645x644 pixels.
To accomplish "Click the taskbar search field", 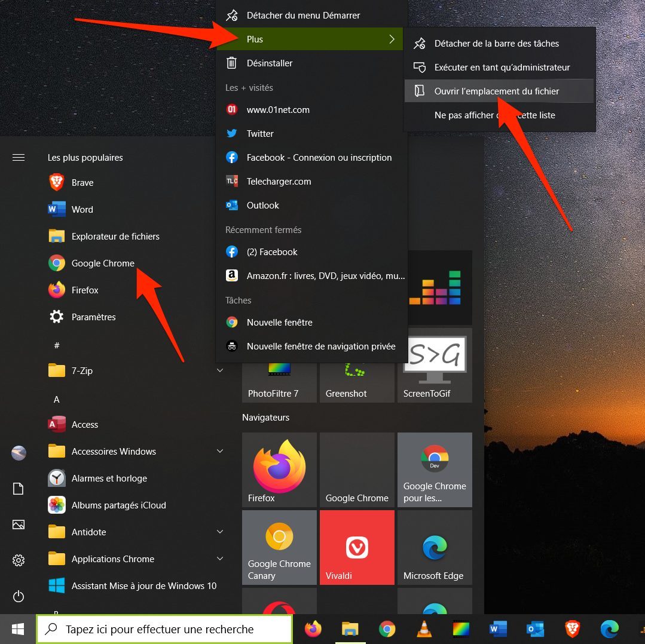I will pos(164,629).
